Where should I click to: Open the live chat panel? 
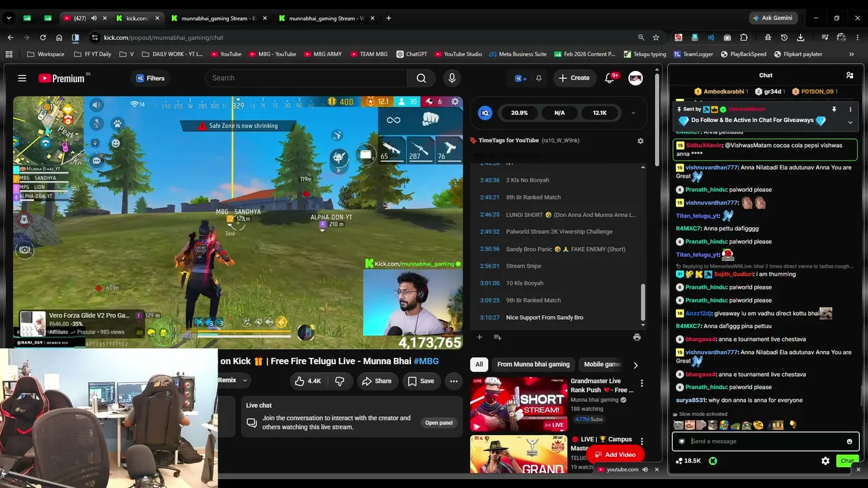pyautogui.click(x=439, y=423)
